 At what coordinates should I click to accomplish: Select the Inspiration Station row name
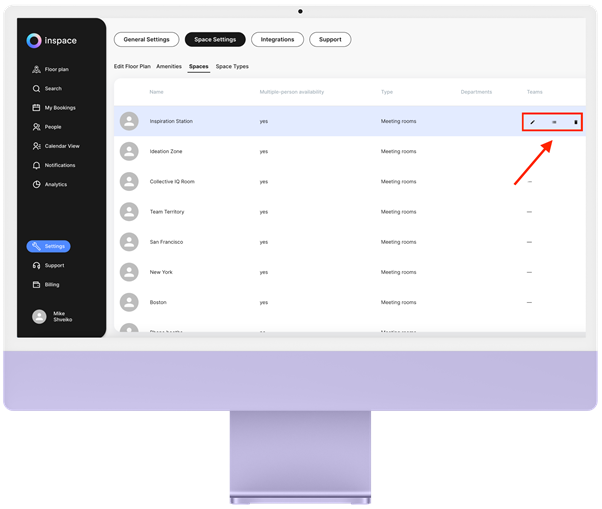171,121
